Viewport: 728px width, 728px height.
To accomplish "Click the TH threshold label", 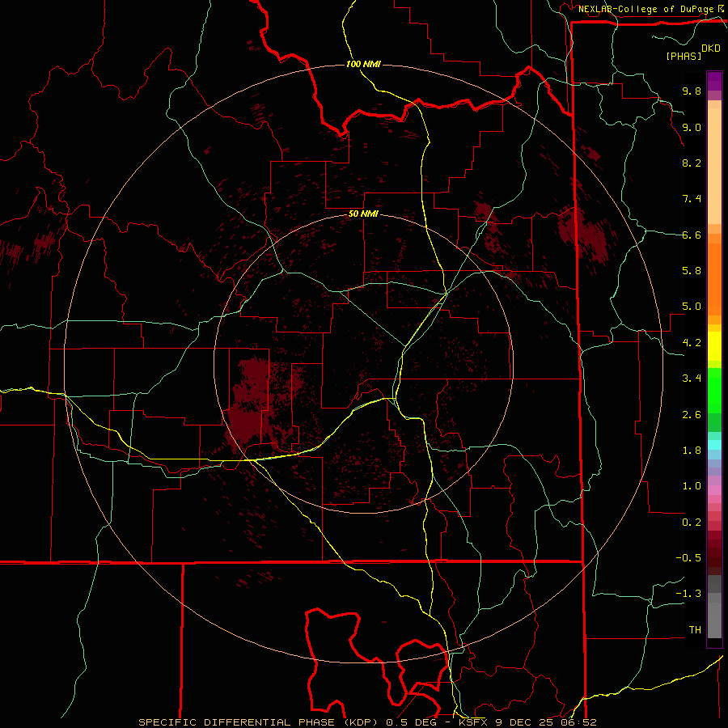I will coord(695,630).
